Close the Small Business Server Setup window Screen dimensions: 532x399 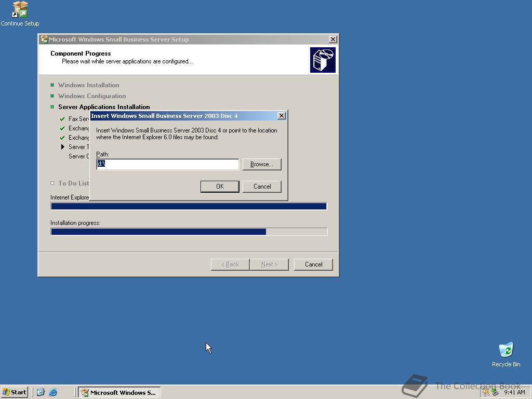pos(333,39)
